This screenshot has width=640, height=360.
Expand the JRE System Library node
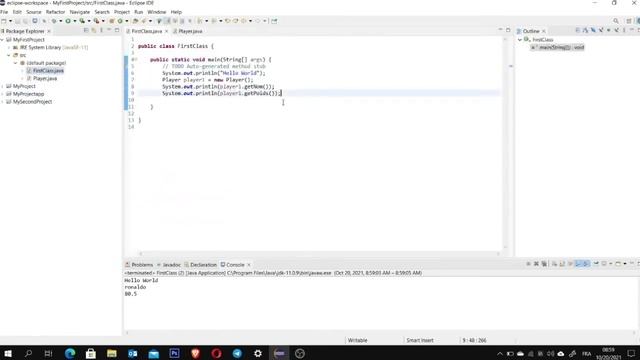point(9,47)
